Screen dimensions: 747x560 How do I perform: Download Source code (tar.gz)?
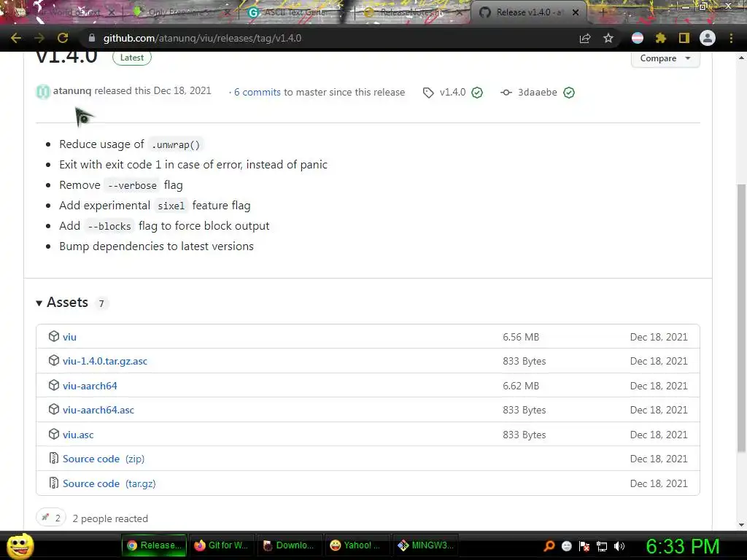pos(109,483)
